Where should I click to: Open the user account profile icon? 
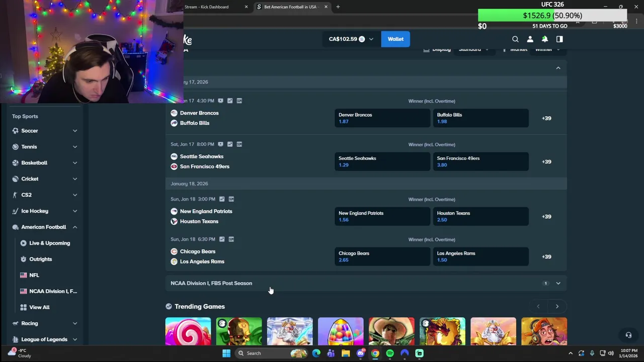[530, 39]
